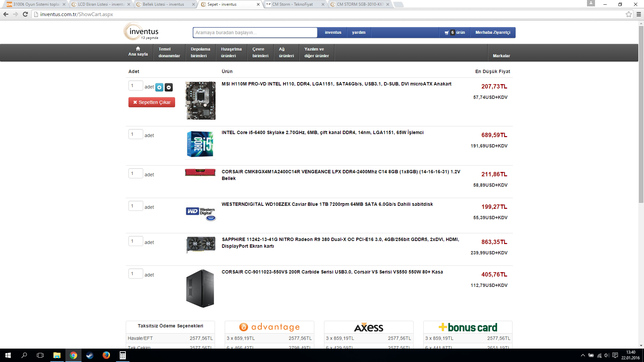The width and height of the screenshot is (644, 362).
Task: Click the Sepetten Çıkar remove button
Action: click(x=152, y=102)
